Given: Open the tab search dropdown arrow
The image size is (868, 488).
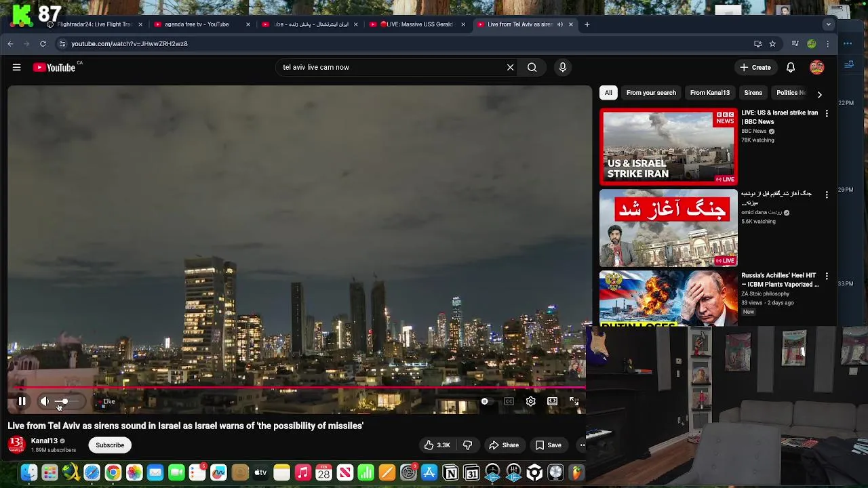Looking at the screenshot, I should click(828, 24).
